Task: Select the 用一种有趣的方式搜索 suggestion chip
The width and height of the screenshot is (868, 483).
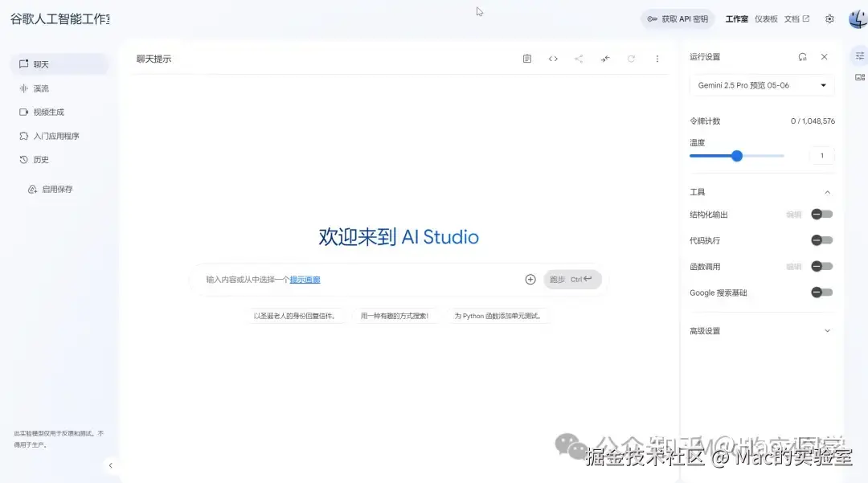Action: [394, 316]
